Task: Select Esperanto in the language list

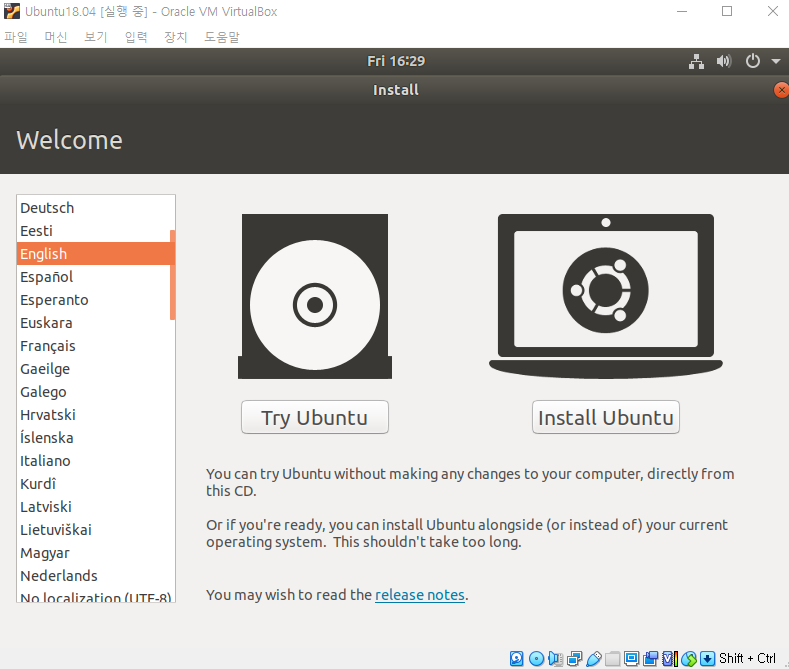Action: point(94,300)
